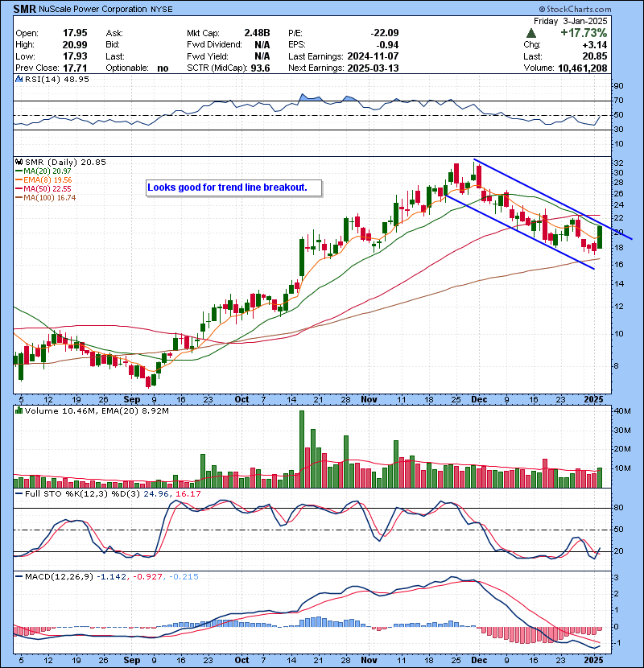Click the P/E -22.09 value
644x668 pixels.
click(x=385, y=33)
